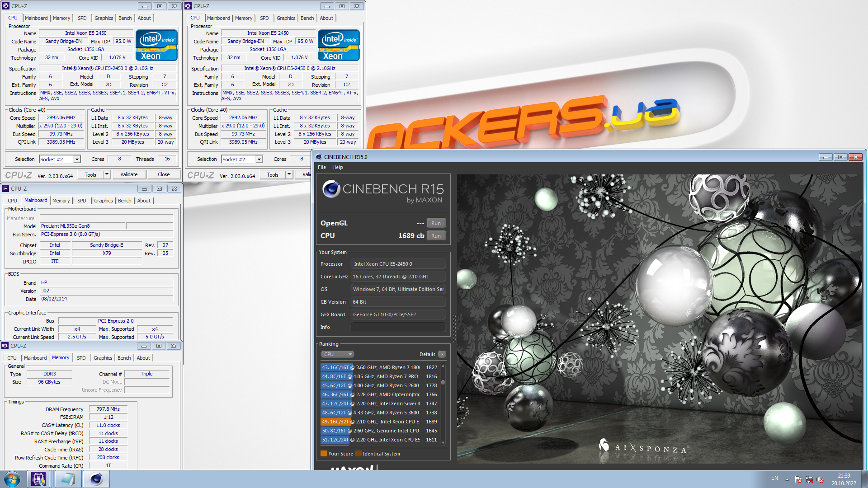Viewport: 868px width, 488px height.
Task: Click the ProLiant ML350e Gen8 model field
Action: (82, 226)
